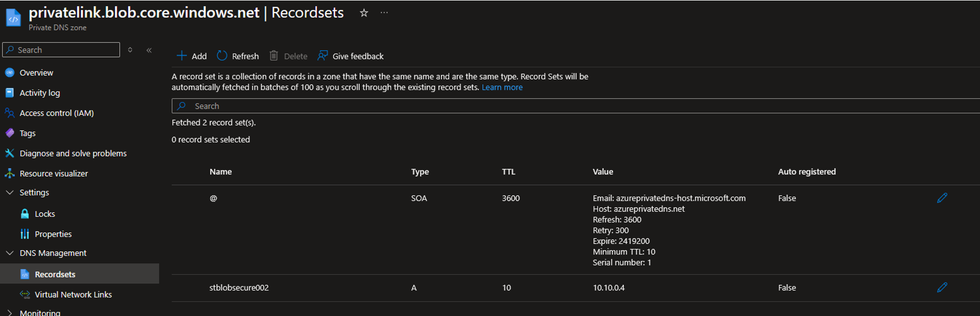Click the Refresh icon in toolbar
980x316 pixels.
click(x=222, y=56)
